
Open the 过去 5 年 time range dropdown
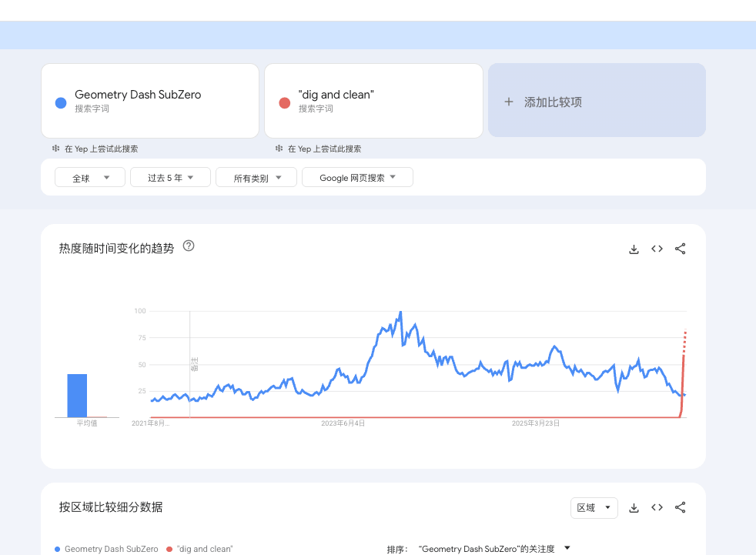170,178
